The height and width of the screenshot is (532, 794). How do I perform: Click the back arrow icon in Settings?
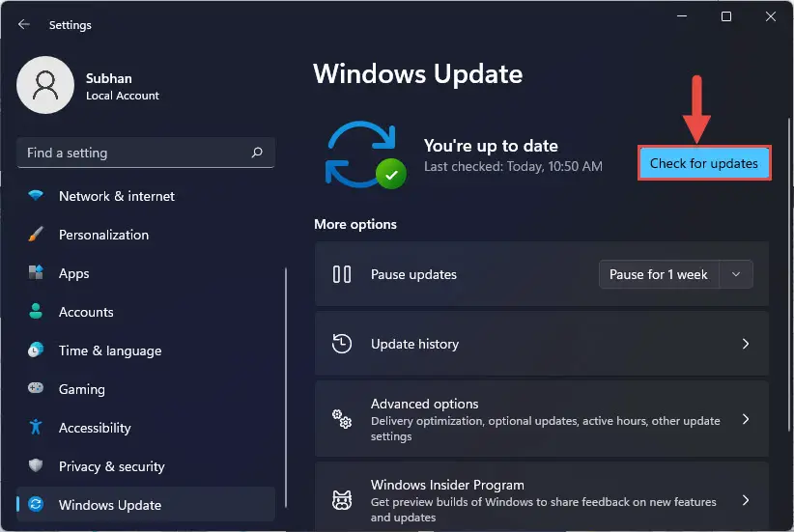coord(24,24)
